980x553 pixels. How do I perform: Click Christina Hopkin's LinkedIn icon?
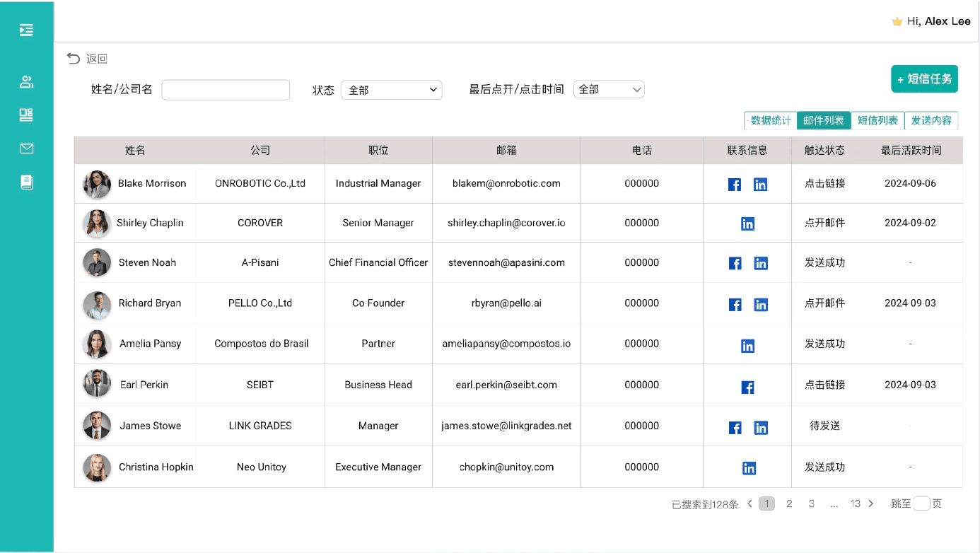point(748,467)
